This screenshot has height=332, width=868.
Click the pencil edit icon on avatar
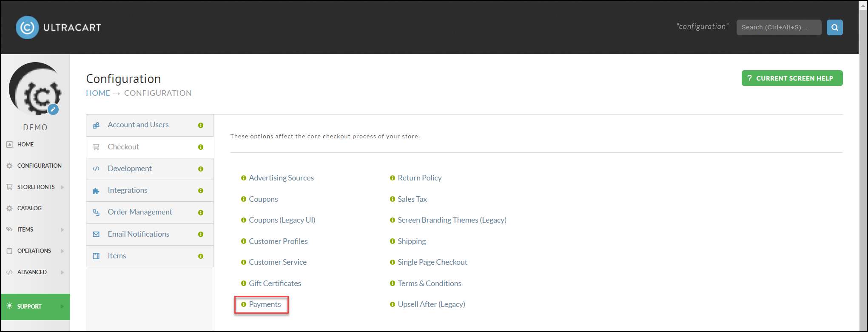click(53, 109)
